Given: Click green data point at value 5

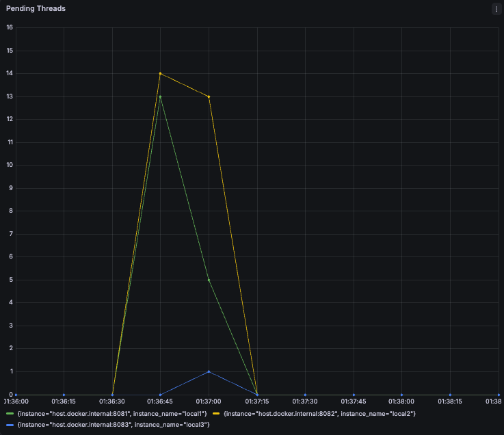Looking at the screenshot, I should [209, 280].
